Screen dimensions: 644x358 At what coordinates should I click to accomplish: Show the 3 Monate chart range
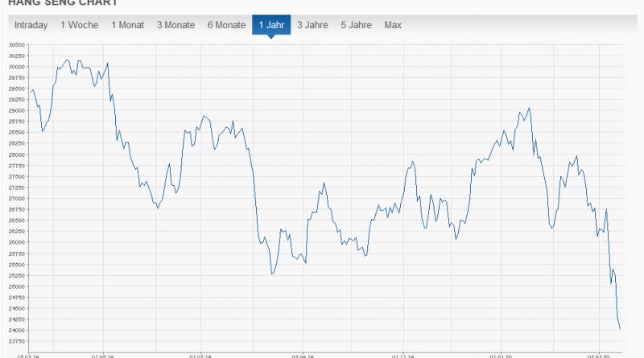[x=175, y=25]
